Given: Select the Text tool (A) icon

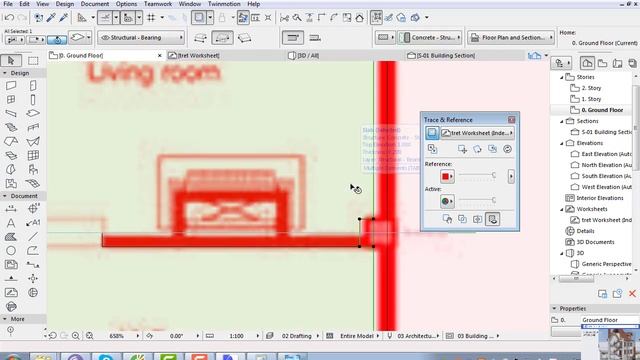Looking at the screenshot, I should [x=11, y=223].
